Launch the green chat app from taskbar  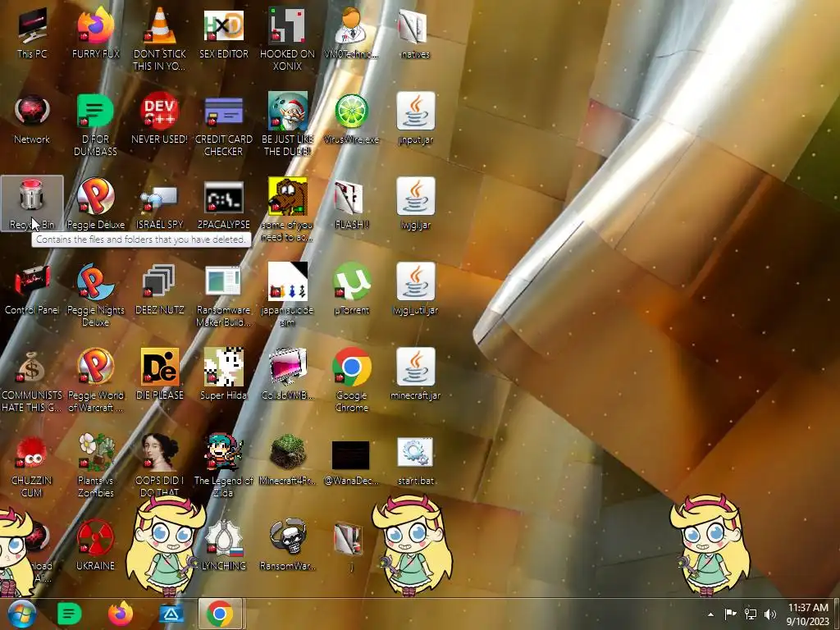70,614
